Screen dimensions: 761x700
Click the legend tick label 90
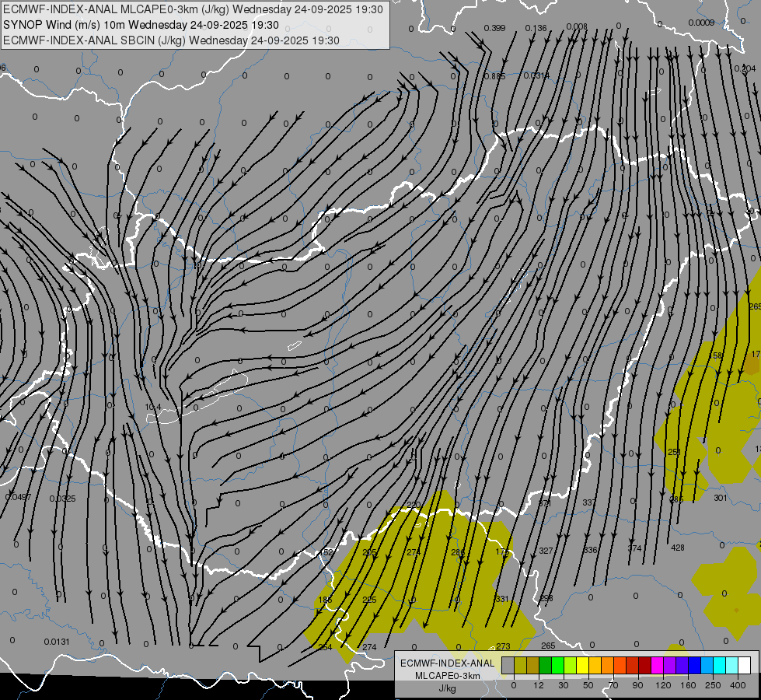pos(637,685)
